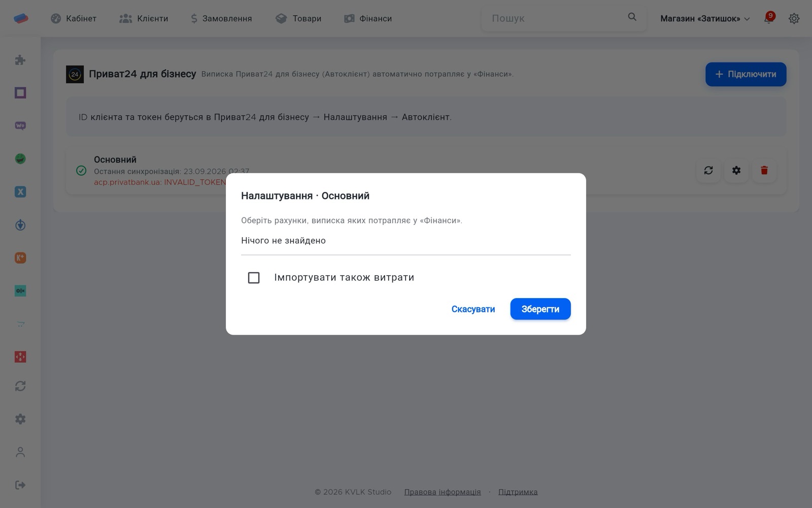Viewport: 812px width, 508px height.
Task: Click the Остання синхронізація date text
Action: [172, 171]
